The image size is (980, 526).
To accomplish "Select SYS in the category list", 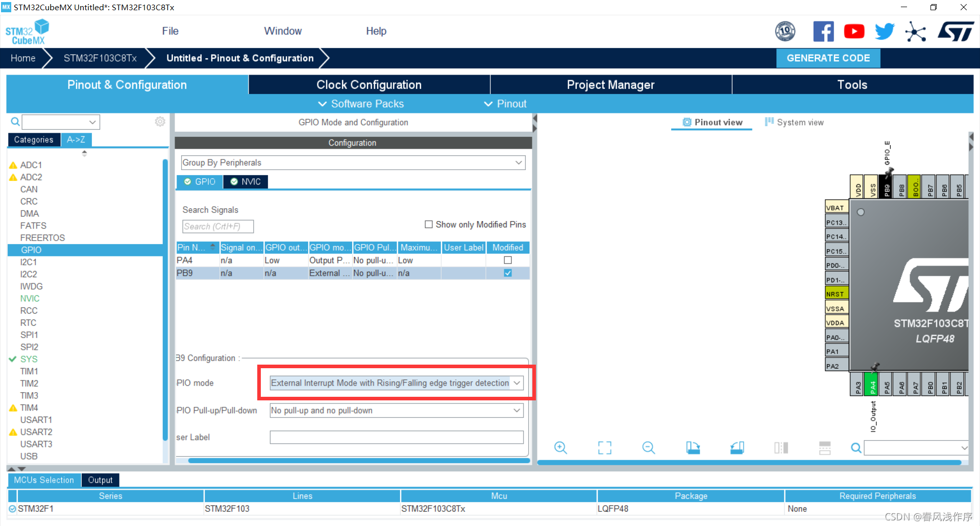I will tap(29, 359).
